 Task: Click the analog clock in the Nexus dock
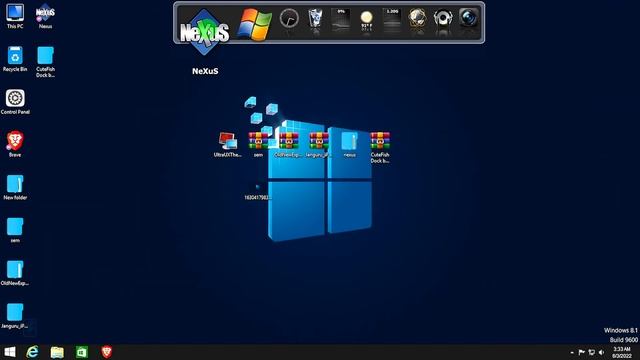[289, 18]
